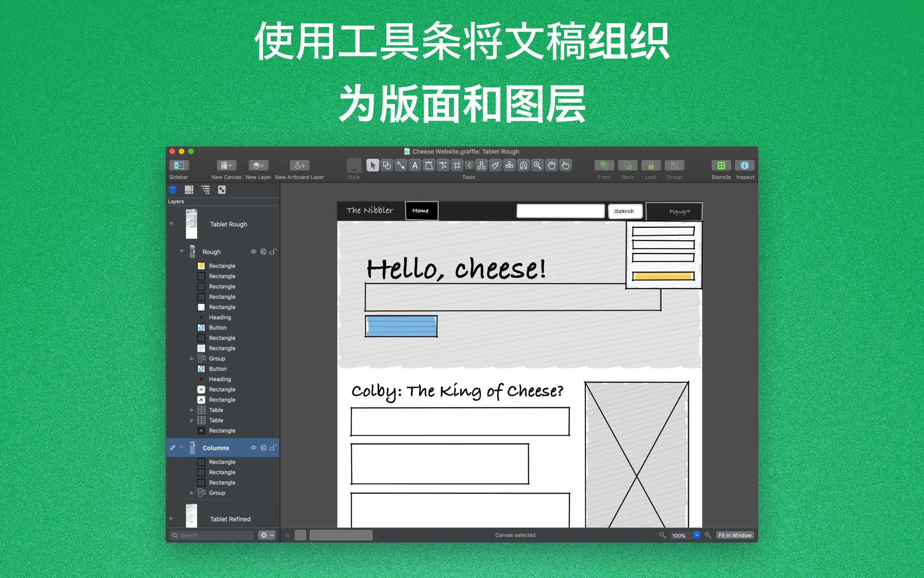
Task: Click the Home button on canvas
Action: coord(421,210)
